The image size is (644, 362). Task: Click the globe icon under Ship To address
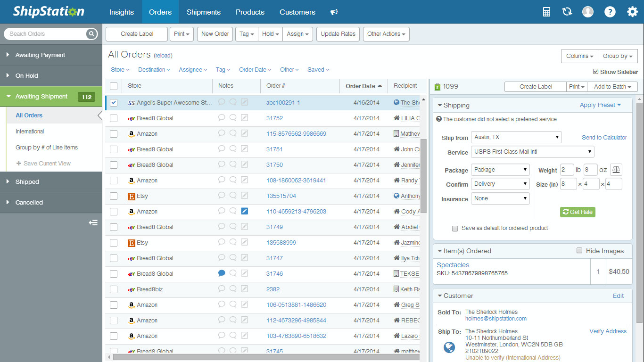[449, 347]
